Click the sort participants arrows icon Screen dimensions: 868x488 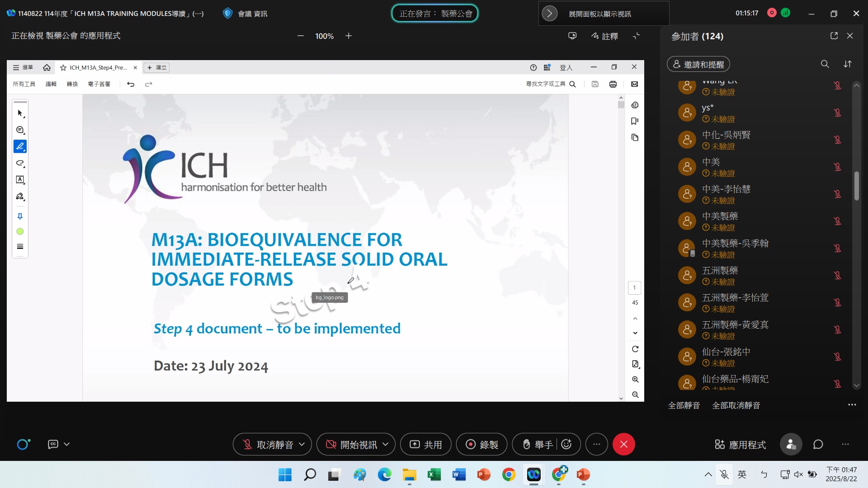(848, 64)
